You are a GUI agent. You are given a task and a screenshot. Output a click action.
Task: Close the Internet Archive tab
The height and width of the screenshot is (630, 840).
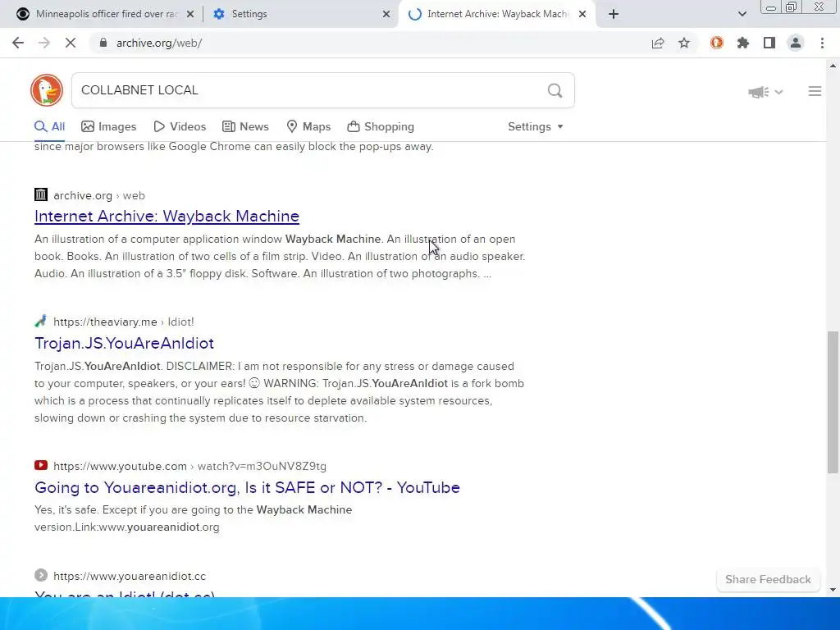[x=582, y=14]
